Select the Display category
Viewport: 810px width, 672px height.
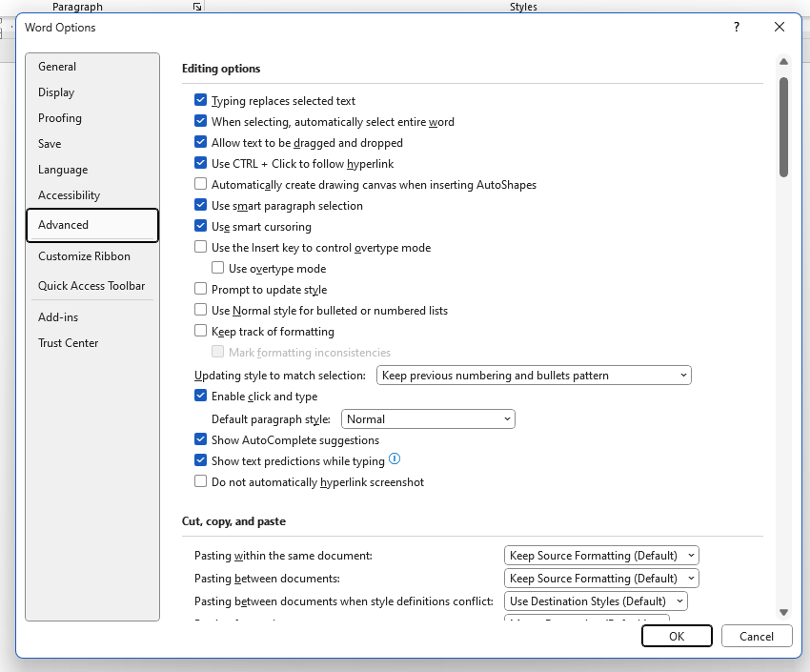pos(91,92)
